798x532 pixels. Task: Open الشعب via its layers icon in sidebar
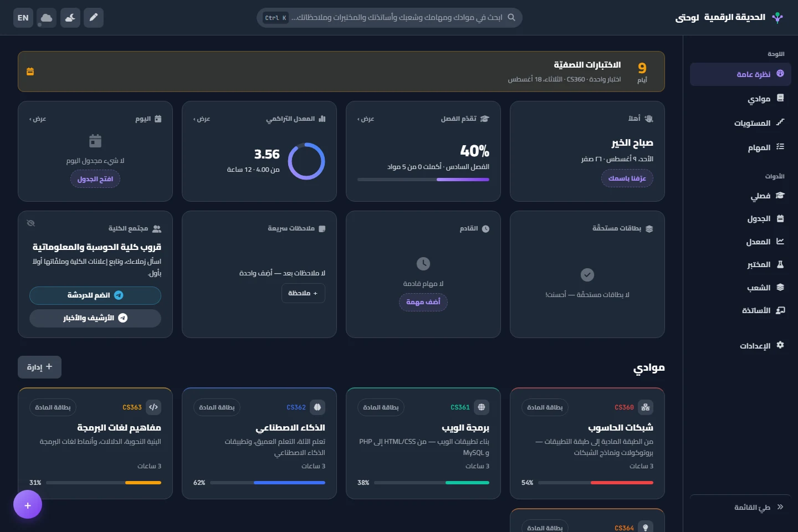780,288
